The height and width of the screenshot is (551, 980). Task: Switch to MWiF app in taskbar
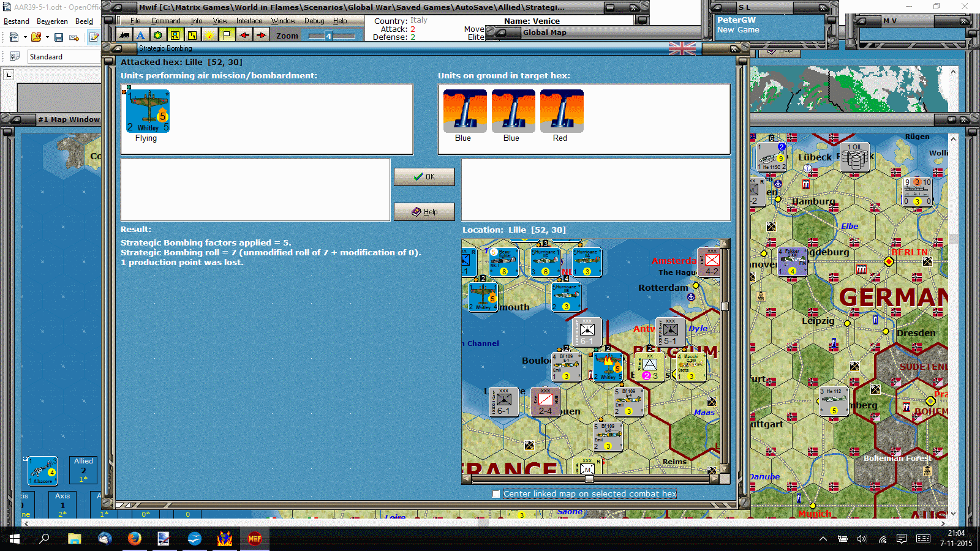(255, 539)
